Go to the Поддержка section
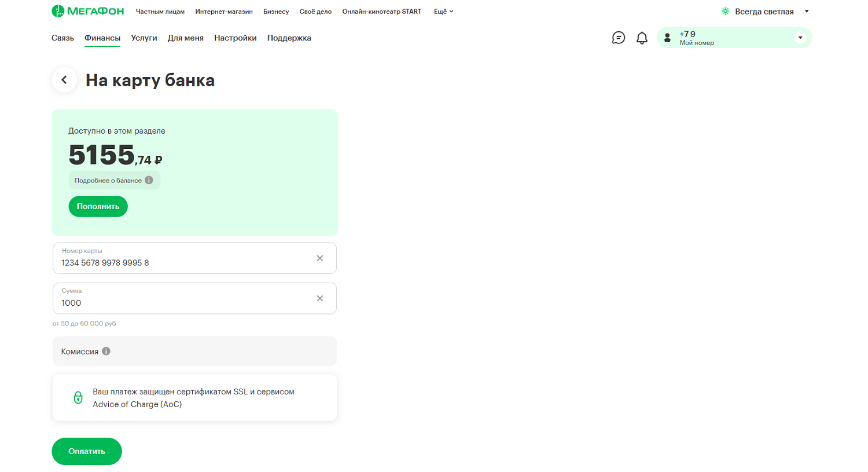 [x=289, y=38]
